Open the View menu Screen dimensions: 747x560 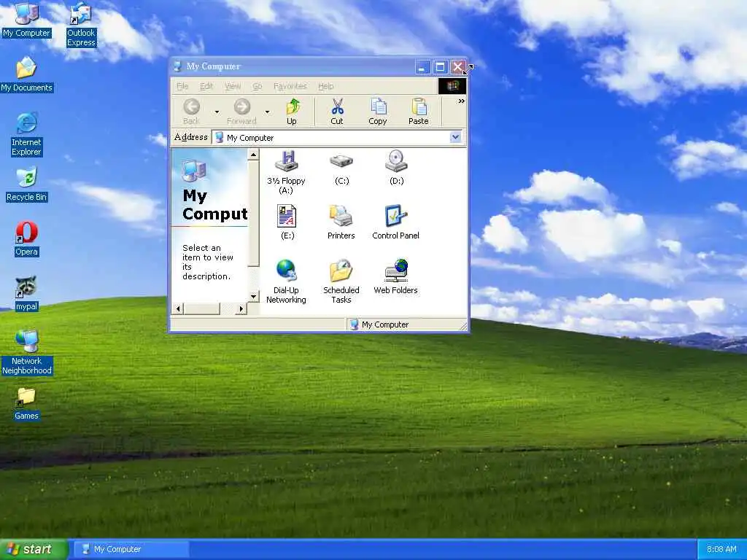(x=233, y=86)
